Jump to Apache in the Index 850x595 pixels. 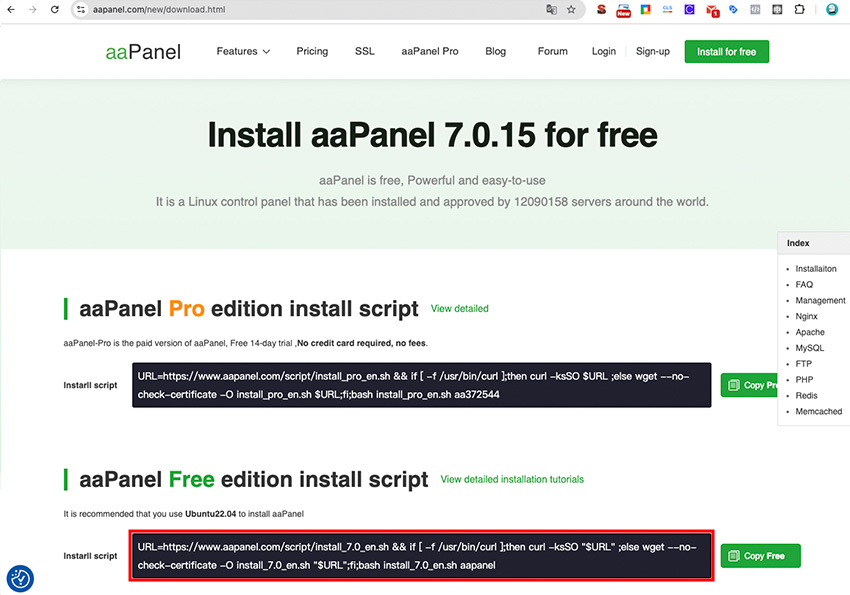(810, 332)
